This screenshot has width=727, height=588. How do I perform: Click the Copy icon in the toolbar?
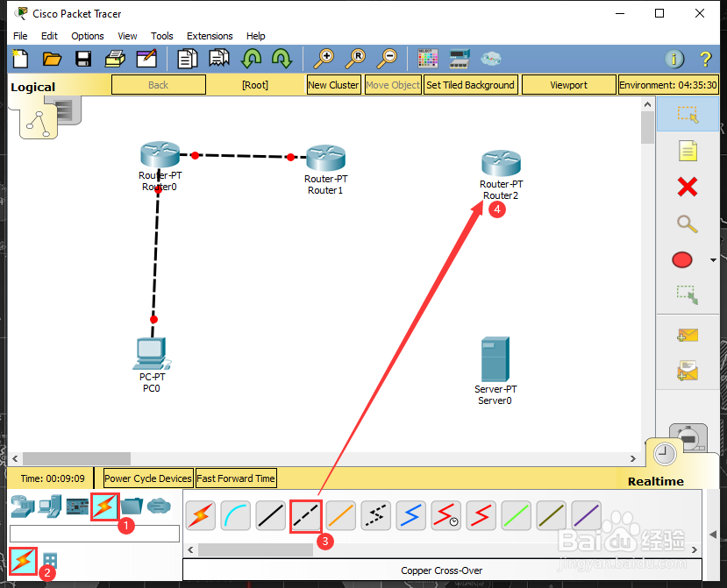pos(188,59)
